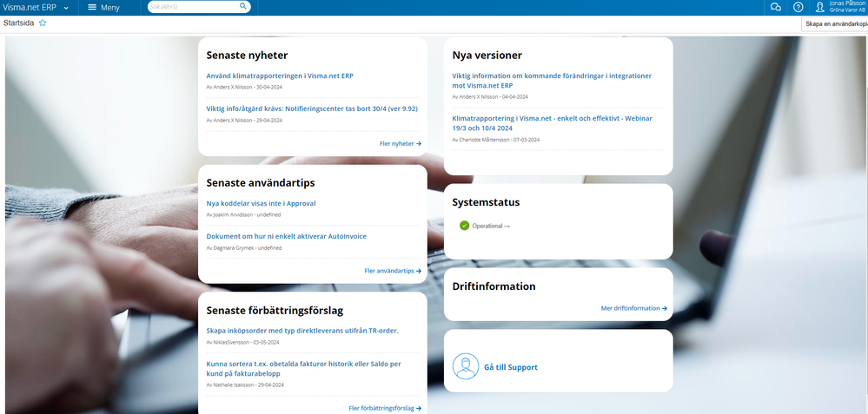Click the 'Senaste nyheter' heading
Image resolution: width=868 pixels, height=414 pixels.
[x=247, y=56]
